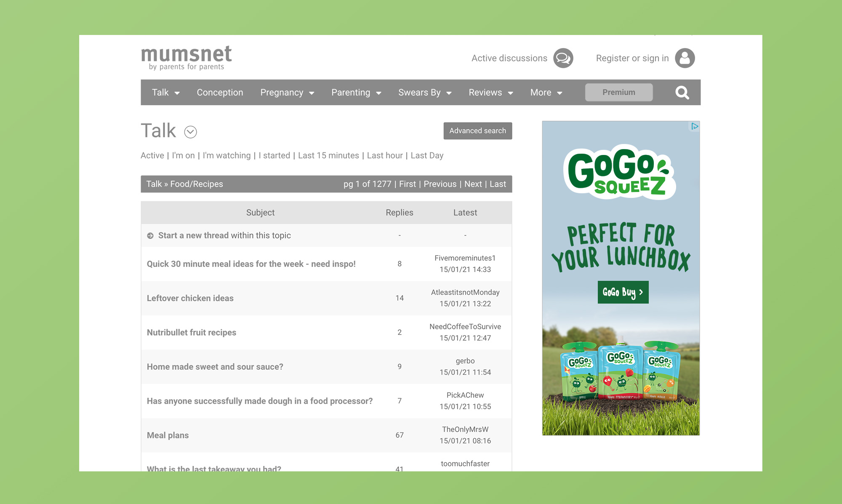This screenshot has height=504, width=842.
Task: Click the user profile avatar icon
Action: coord(685,58)
